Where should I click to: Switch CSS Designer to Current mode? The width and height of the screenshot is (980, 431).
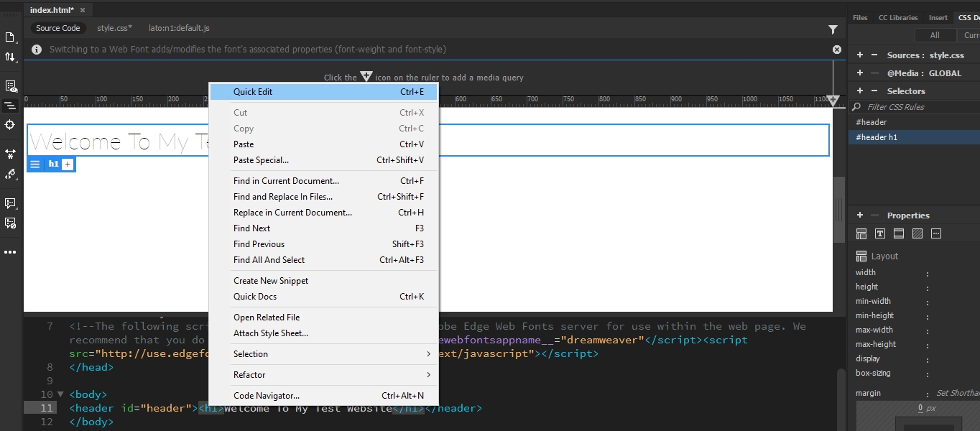[968, 35]
